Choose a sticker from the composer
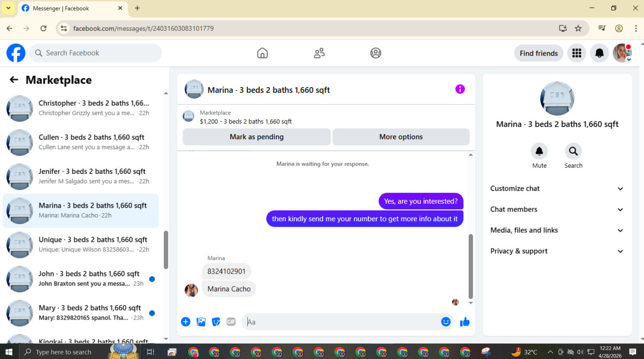The height and width of the screenshot is (359, 644). coord(216,322)
